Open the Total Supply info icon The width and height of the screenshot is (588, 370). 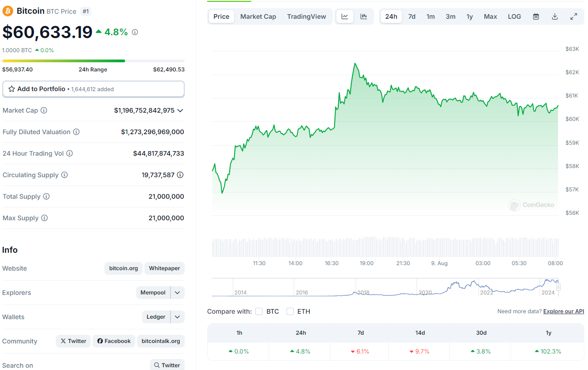[46, 196]
